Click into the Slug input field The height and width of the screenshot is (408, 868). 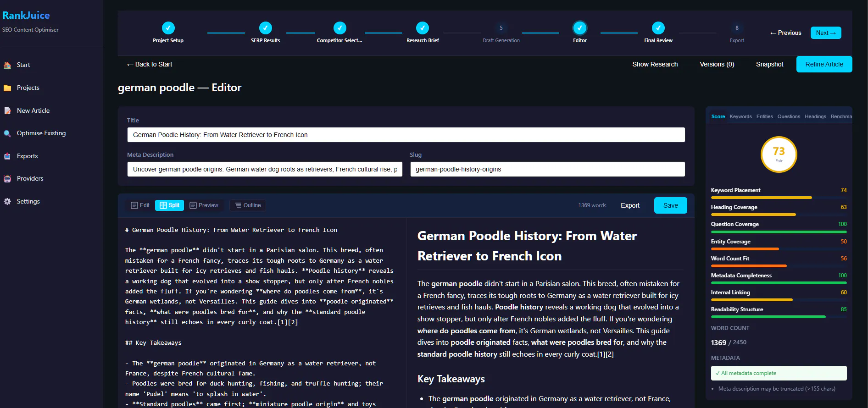click(x=547, y=169)
